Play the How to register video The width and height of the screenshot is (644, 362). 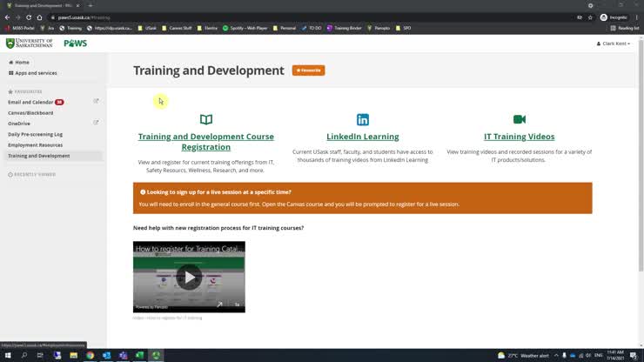(x=189, y=277)
